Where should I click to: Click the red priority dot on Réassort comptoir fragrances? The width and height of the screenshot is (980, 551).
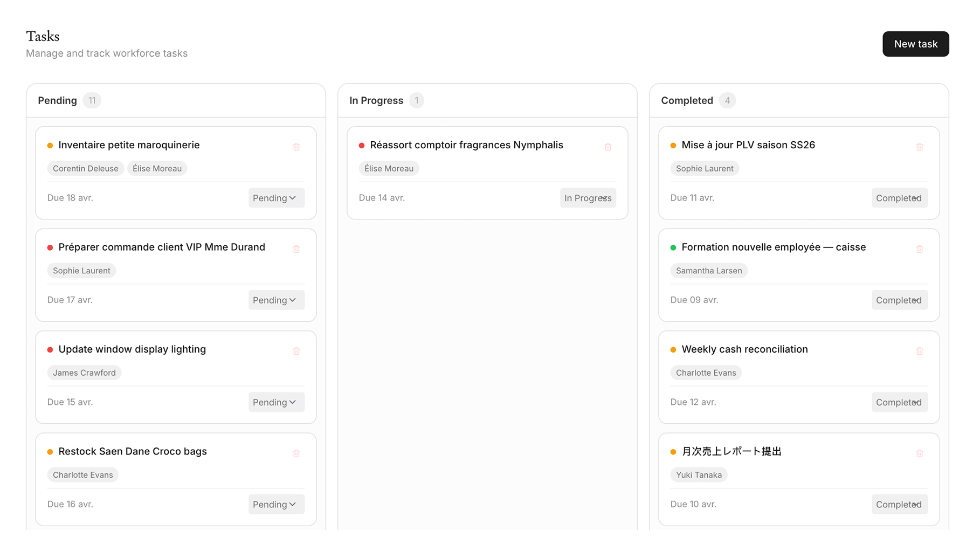pos(361,145)
